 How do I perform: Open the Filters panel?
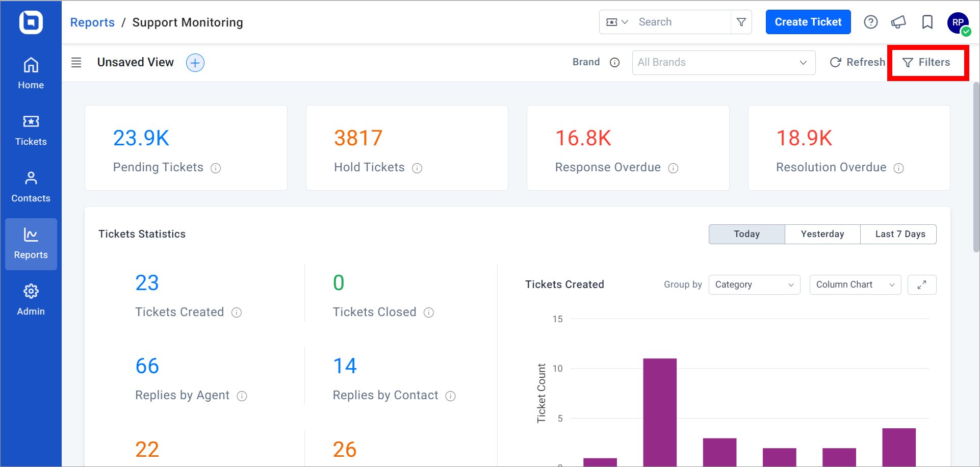(x=926, y=62)
